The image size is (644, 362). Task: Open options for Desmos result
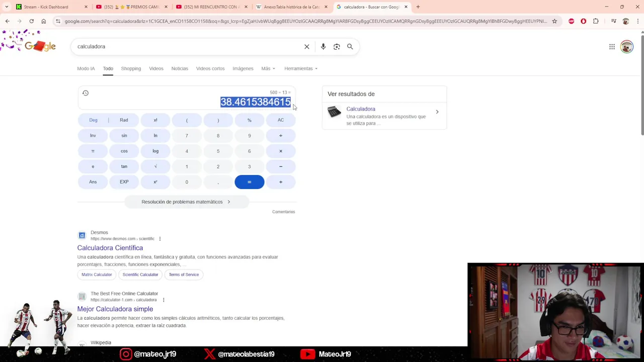pos(160,239)
